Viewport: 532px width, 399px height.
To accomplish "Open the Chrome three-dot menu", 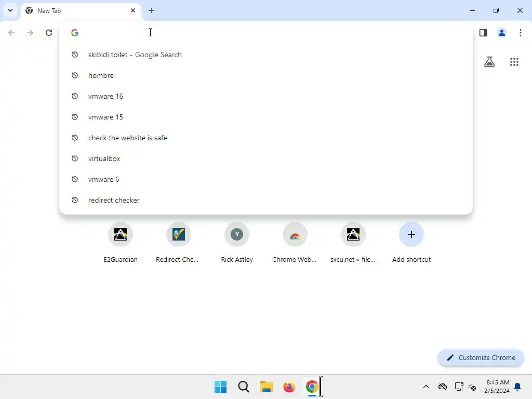I will pos(521,33).
